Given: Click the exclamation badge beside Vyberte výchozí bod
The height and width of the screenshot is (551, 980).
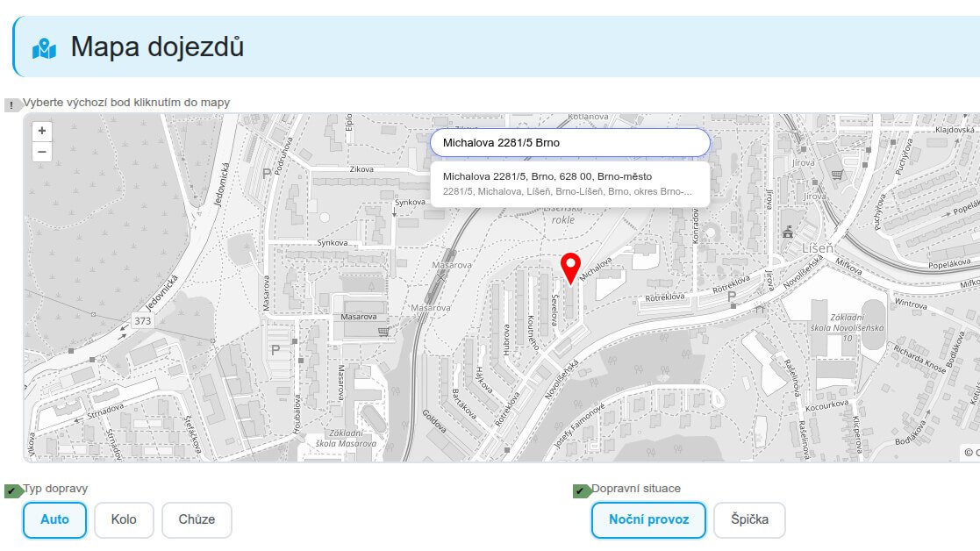Looking at the screenshot, I should pyautogui.click(x=12, y=105).
